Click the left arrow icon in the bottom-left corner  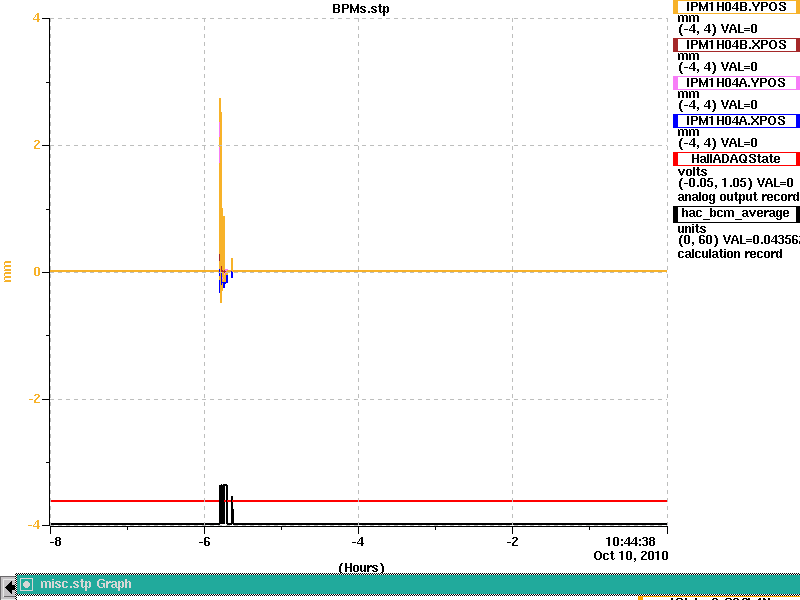tap(8, 587)
